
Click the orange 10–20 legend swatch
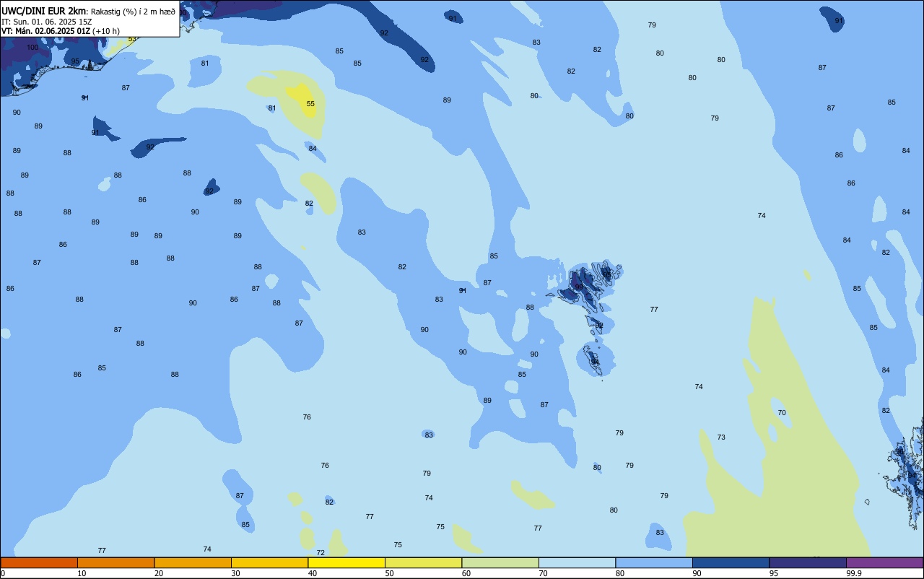[115, 562]
